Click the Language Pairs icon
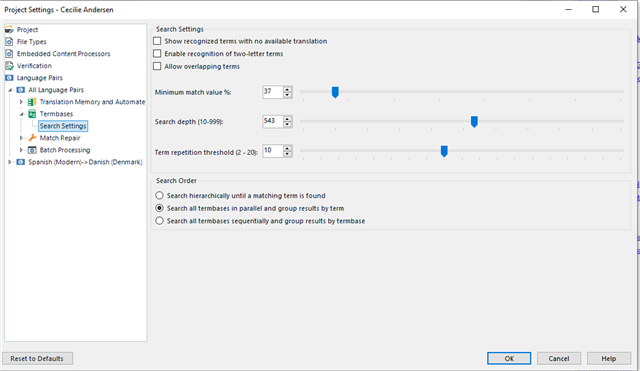The image size is (640, 371). (9, 78)
